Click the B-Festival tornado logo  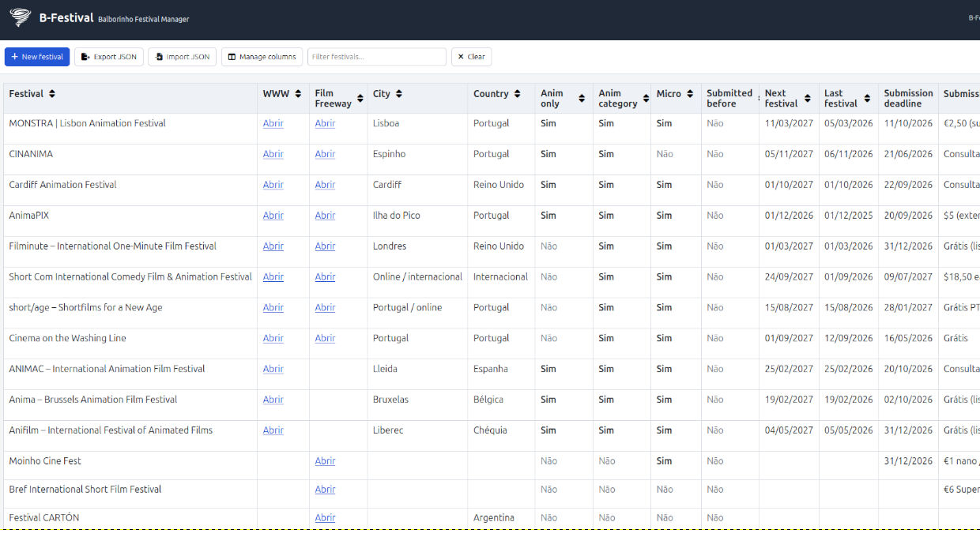(x=21, y=17)
